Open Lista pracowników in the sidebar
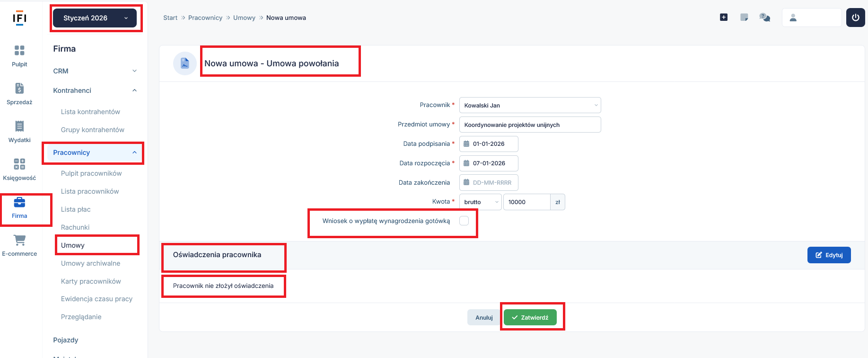This screenshot has height=358, width=868. click(90, 191)
